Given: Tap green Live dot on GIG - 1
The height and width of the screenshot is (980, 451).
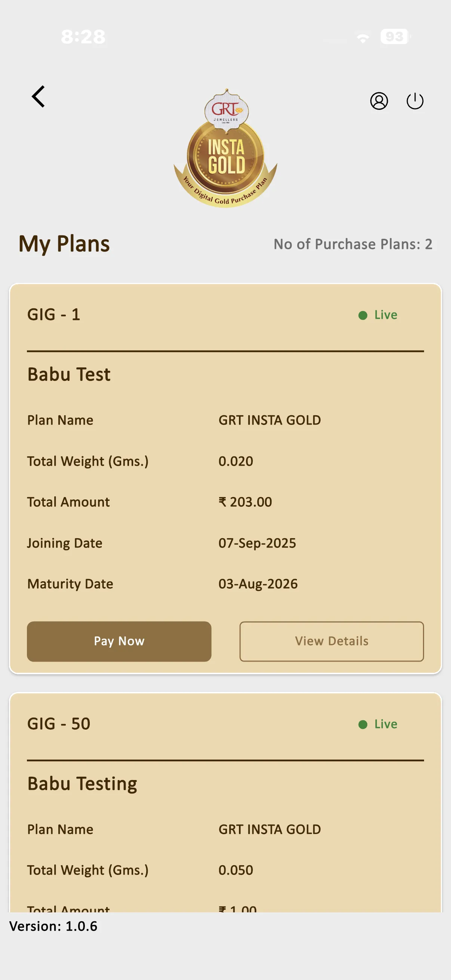Looking at the screenshot, I should coord(363,315).
